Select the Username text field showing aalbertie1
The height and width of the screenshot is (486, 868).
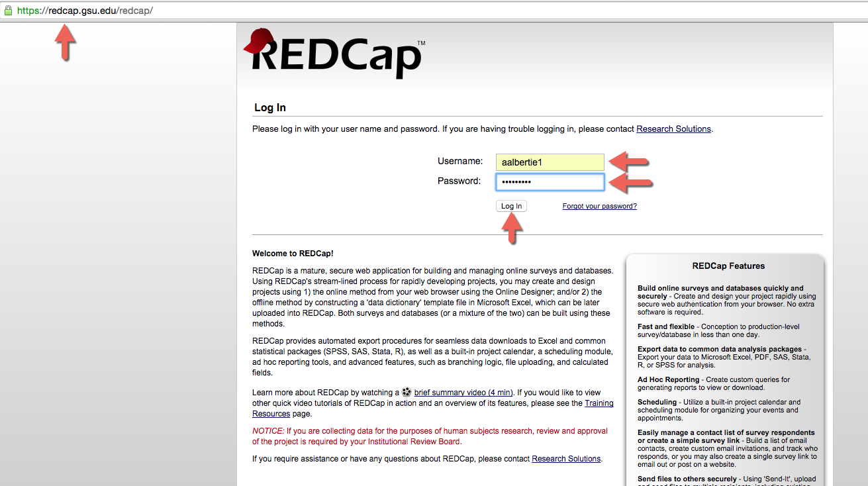point(550,162)
